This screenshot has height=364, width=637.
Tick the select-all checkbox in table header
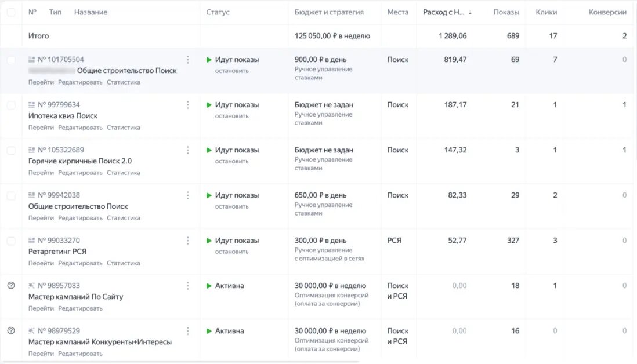click(11, 12)
